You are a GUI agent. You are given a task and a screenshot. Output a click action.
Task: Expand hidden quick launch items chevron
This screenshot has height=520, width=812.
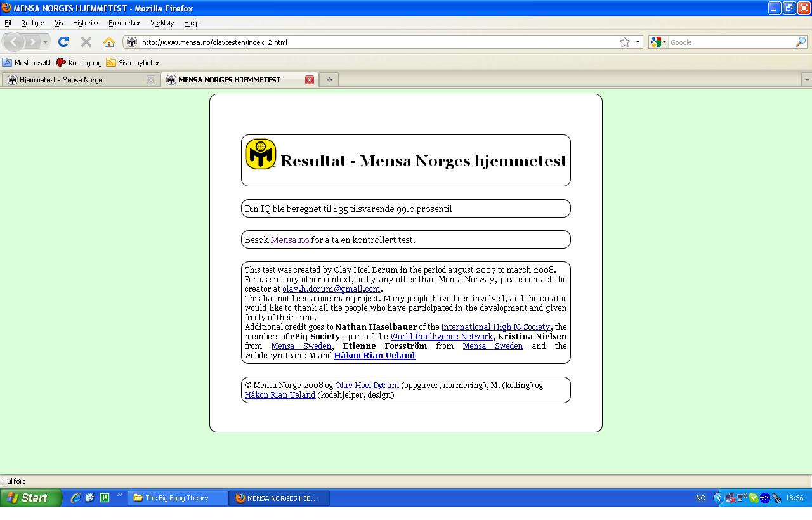pyautogui.click(x=119, y=495)
